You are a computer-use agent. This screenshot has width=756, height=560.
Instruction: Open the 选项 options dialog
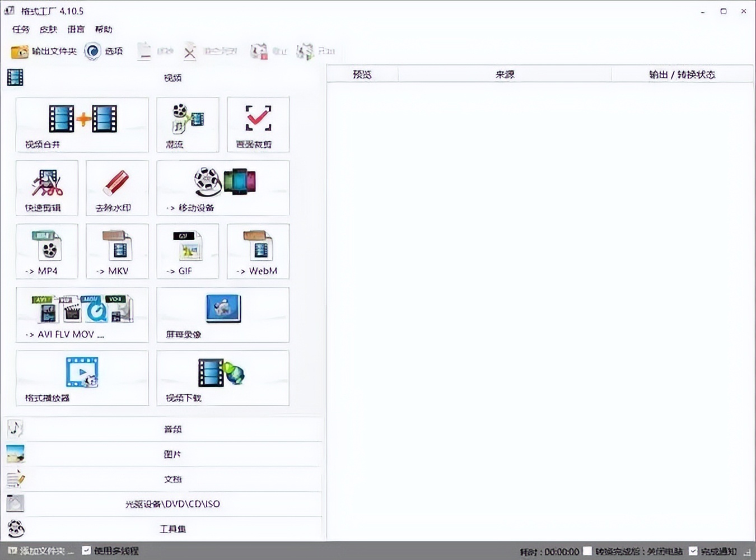coord(105,51)
